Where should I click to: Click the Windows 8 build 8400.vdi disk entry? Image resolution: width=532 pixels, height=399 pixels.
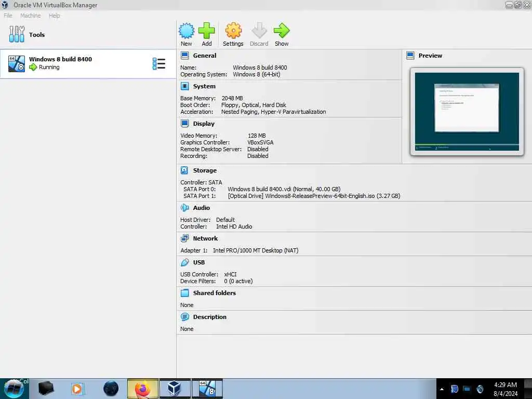(284, 189)
